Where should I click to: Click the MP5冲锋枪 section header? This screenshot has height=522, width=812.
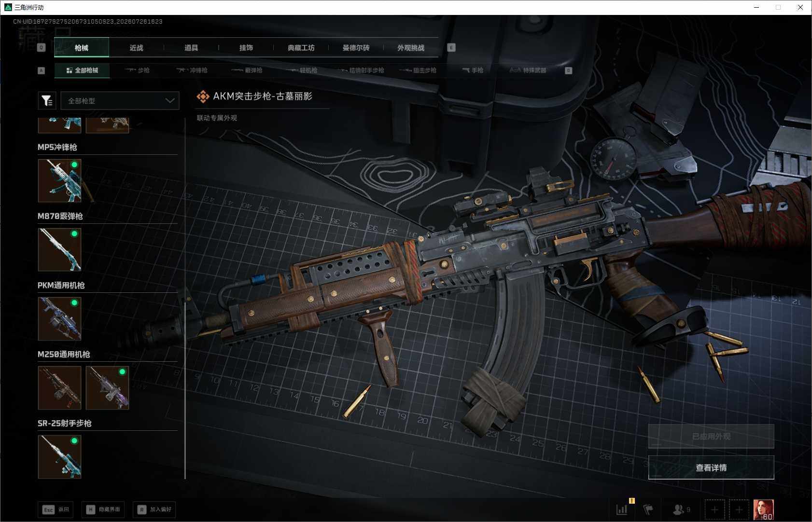[x=57, y=147]
